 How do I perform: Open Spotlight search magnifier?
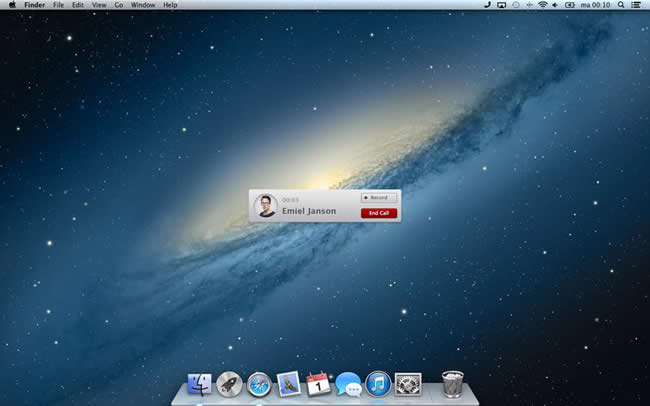[x=621, y=5]
